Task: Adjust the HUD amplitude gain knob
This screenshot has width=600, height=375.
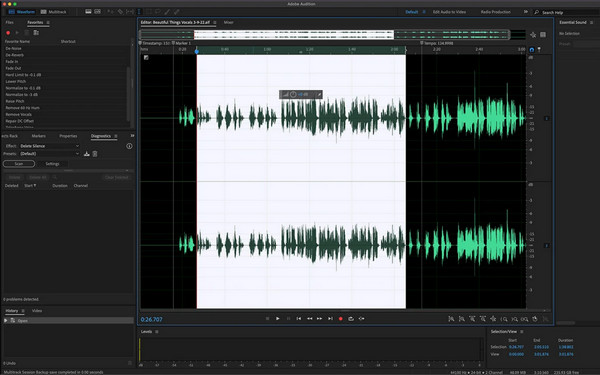Action: pos(293,94)
